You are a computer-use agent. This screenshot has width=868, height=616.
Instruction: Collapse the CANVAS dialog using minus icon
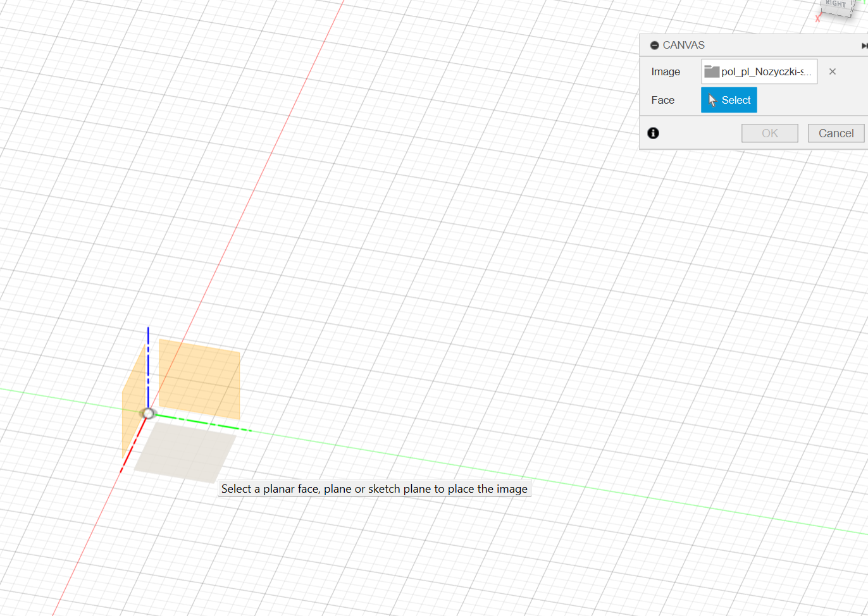point(654,46)
